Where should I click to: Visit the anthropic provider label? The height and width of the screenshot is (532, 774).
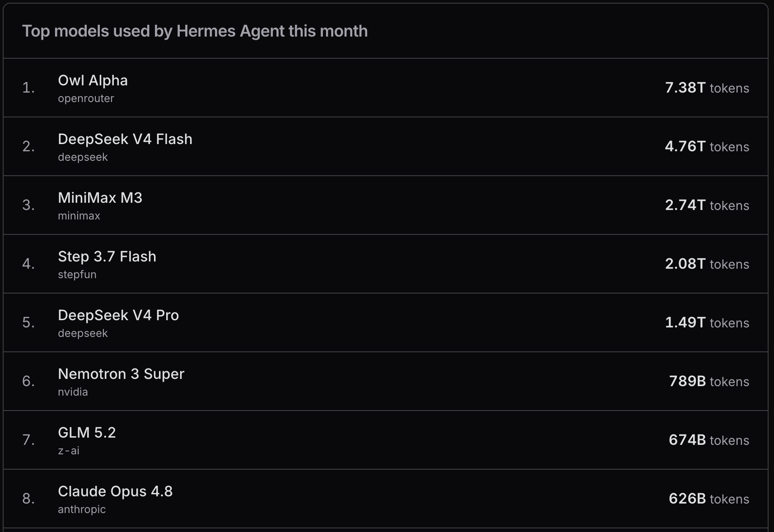click(x=82, y=509)
